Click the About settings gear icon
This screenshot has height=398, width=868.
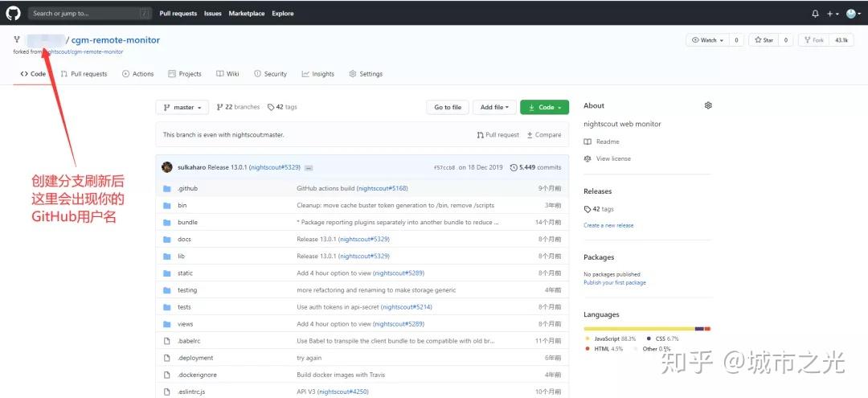708,105
